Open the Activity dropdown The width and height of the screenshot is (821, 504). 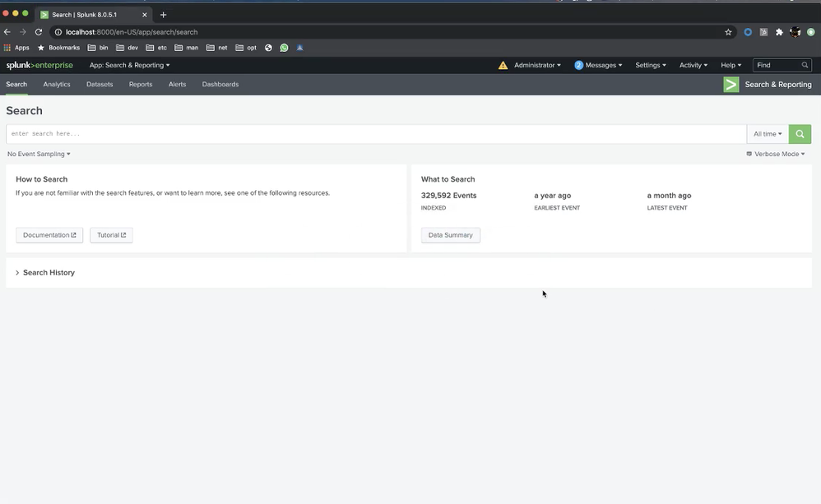click(x=693, y=66)
